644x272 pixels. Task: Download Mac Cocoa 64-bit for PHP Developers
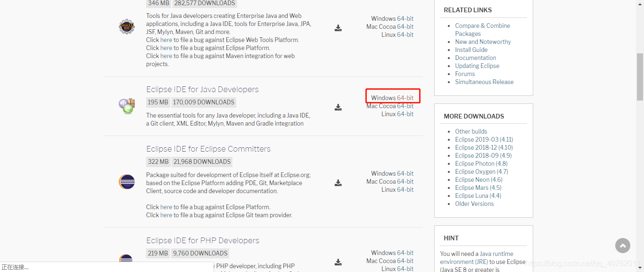tap(405, 261)
